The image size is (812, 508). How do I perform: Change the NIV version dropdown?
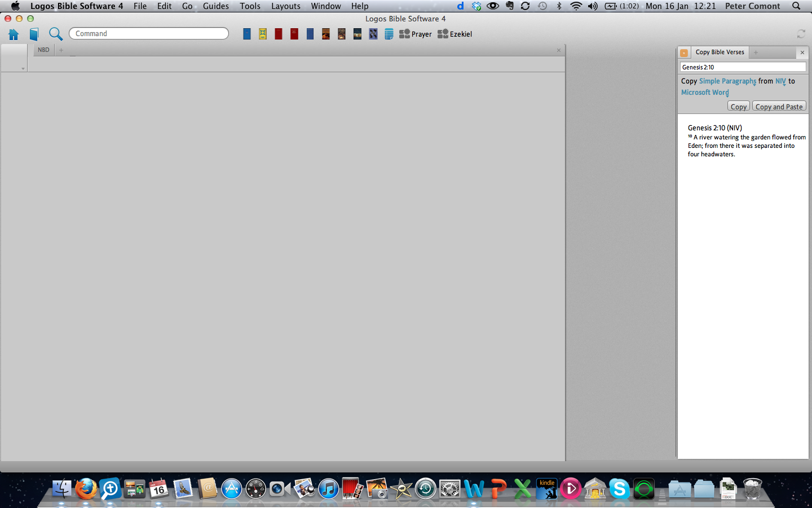coord(780,81)
